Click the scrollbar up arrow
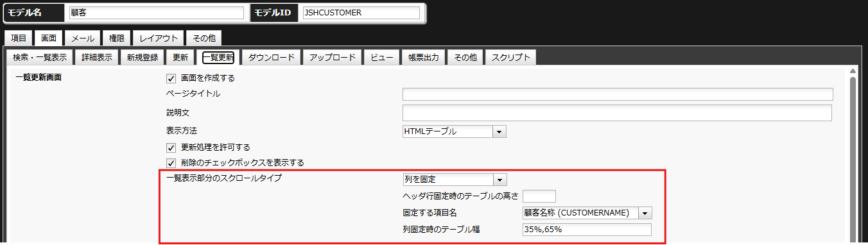The width and height of the screenshot is (868, 245). click(853, 71)
